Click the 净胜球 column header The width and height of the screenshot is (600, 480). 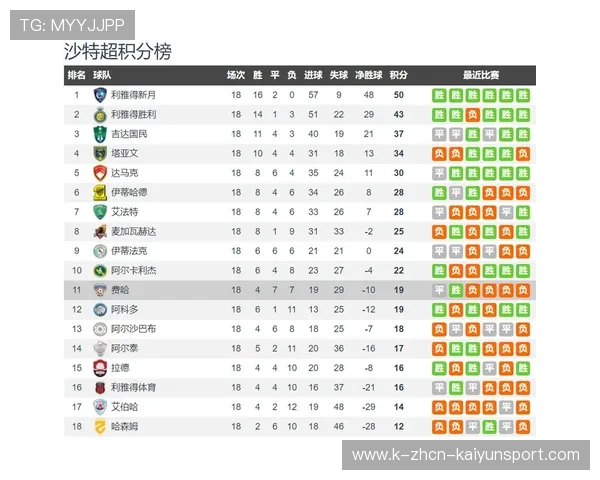pyautogui.click(x=369, y=75)
